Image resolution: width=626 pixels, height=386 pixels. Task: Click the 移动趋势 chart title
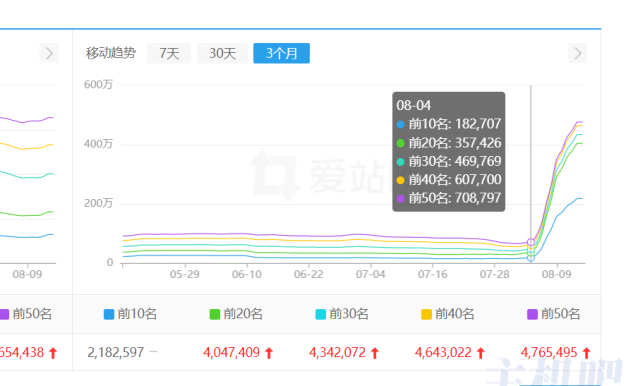click(x=111, y=53)
